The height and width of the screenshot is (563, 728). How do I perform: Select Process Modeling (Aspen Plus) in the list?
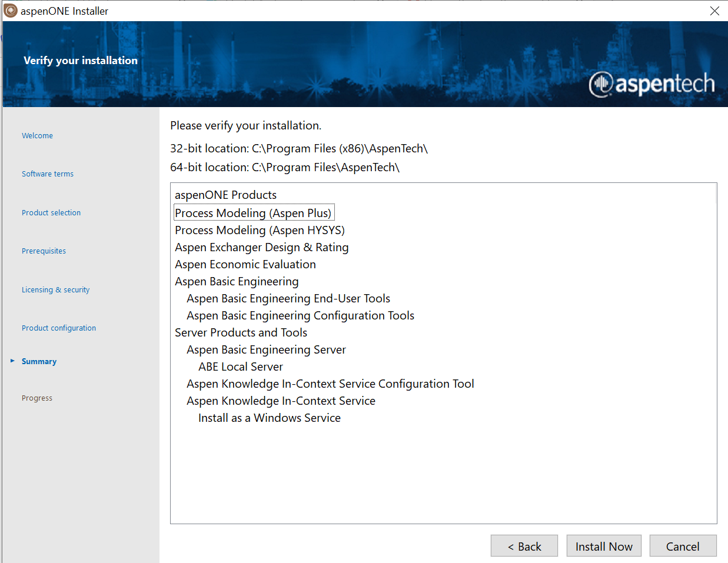(x=254, y=212)
